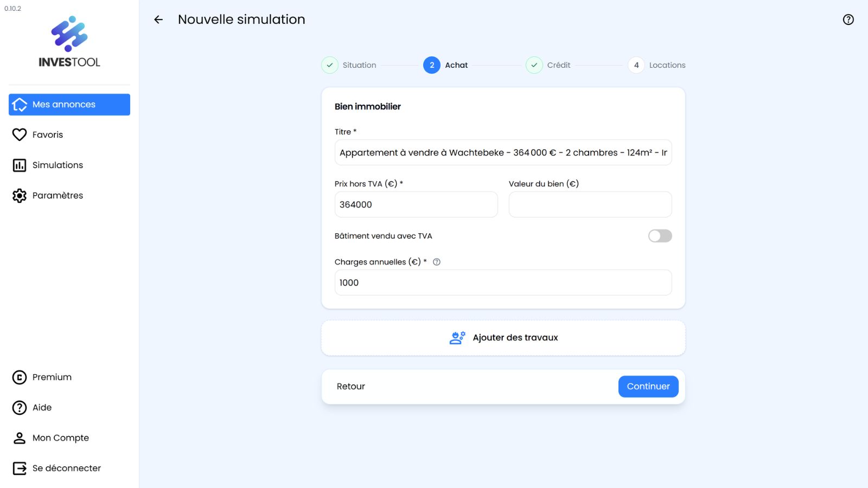The width and height of the screenshot is (868, 488).
Task: Select the Se déconnecter menu label
Action: (x=67, y=468)
